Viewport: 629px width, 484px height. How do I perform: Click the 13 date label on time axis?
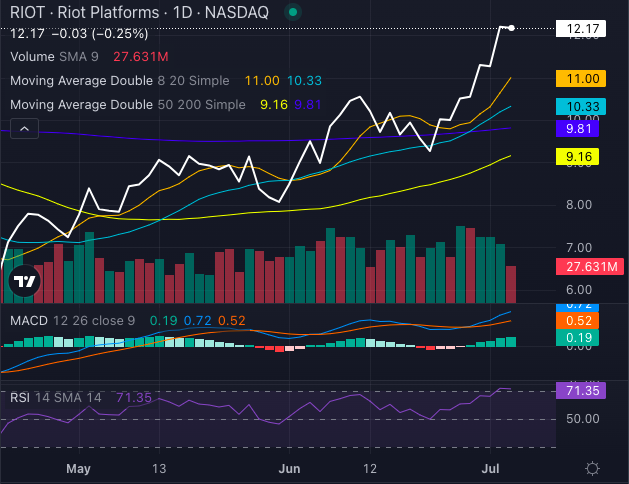point(159,468)
